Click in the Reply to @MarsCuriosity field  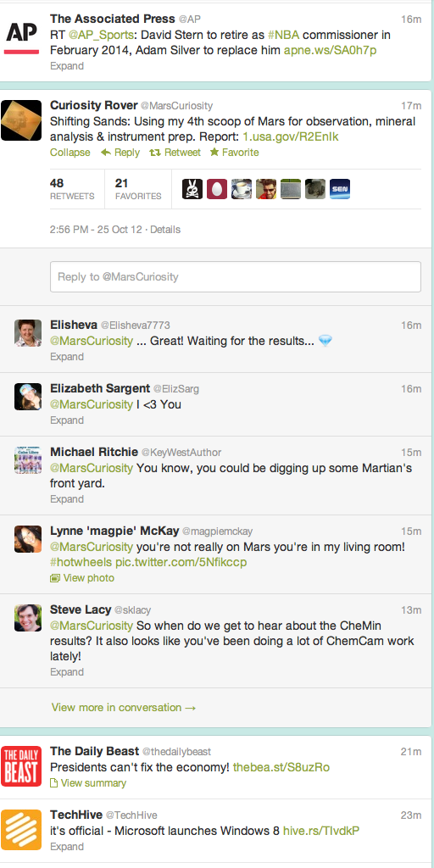pyautogui.click(x=236, y=276)
